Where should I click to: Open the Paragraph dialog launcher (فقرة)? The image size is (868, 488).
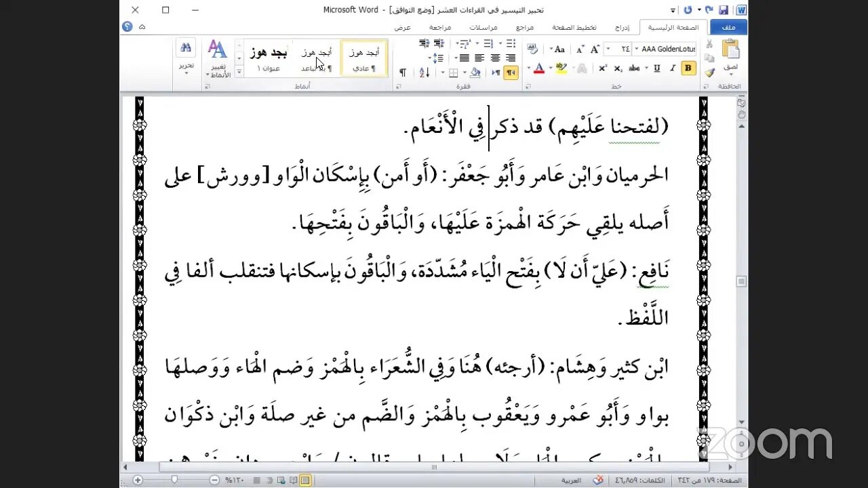(x=398, y=87)
